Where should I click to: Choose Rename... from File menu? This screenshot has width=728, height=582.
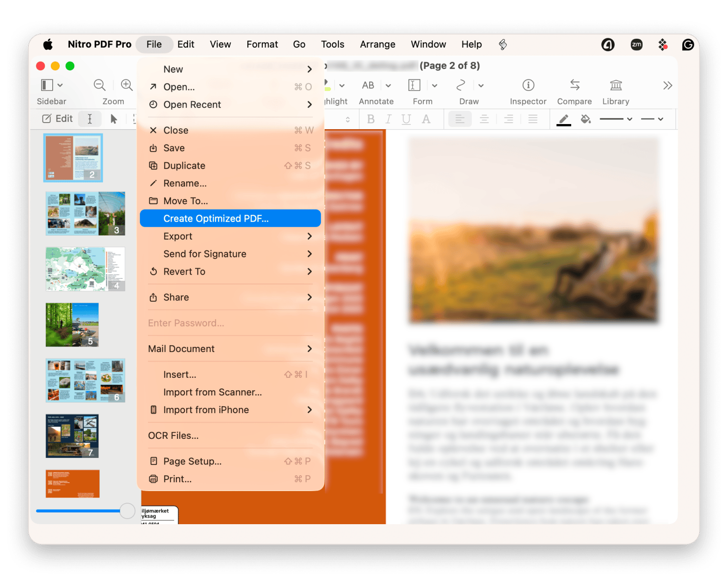point(231,183)
